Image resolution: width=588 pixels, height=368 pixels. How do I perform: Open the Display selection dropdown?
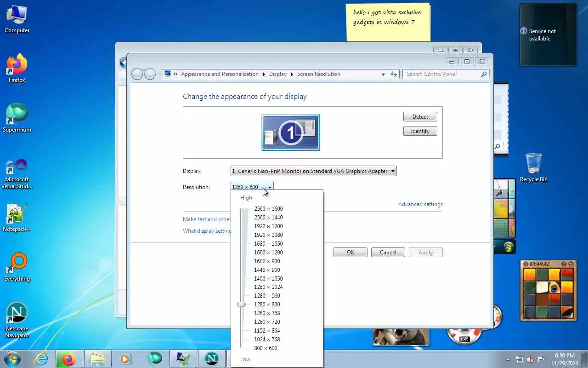coord(313,171)
